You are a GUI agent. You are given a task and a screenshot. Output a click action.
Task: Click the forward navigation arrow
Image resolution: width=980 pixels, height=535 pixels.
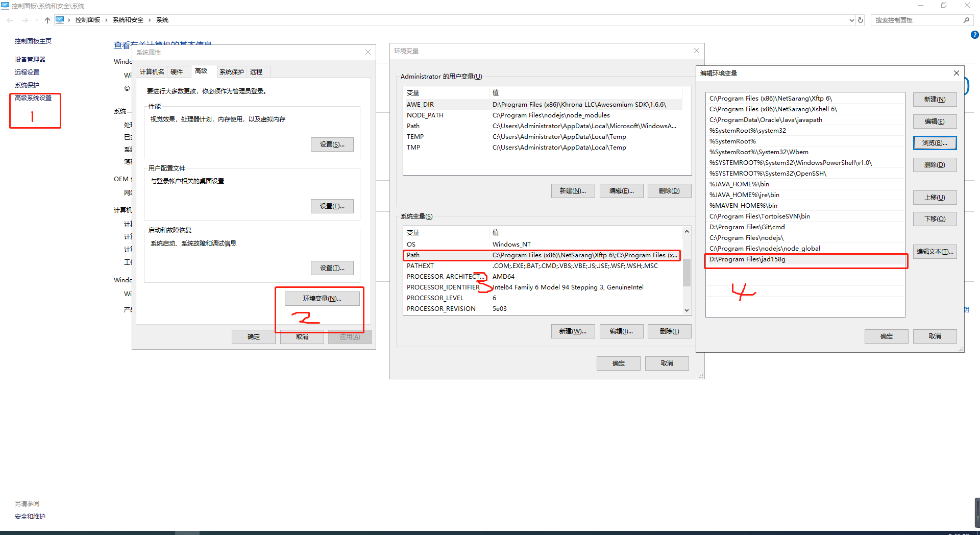point(24,20)
